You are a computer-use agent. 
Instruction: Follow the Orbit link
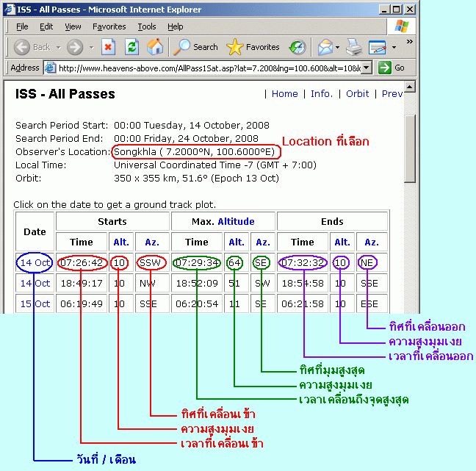[357, 94]
